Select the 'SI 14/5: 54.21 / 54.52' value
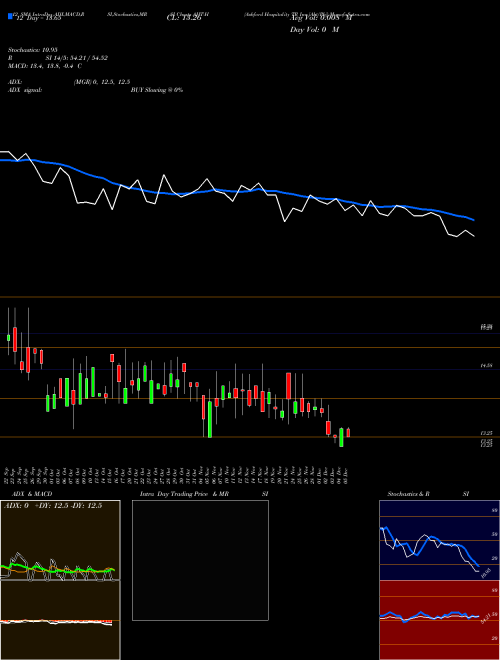 [x=77, y=58]
